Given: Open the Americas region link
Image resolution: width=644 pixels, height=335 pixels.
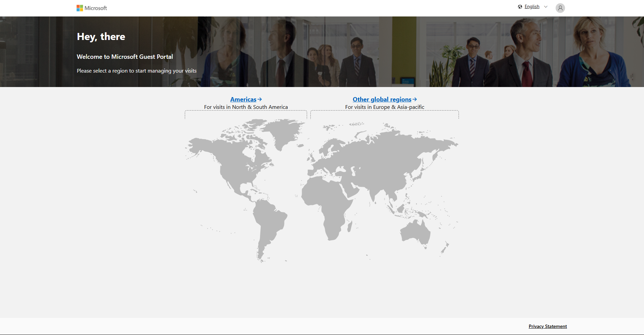Looking at the screenshot, I should click(x=243, y=99).
